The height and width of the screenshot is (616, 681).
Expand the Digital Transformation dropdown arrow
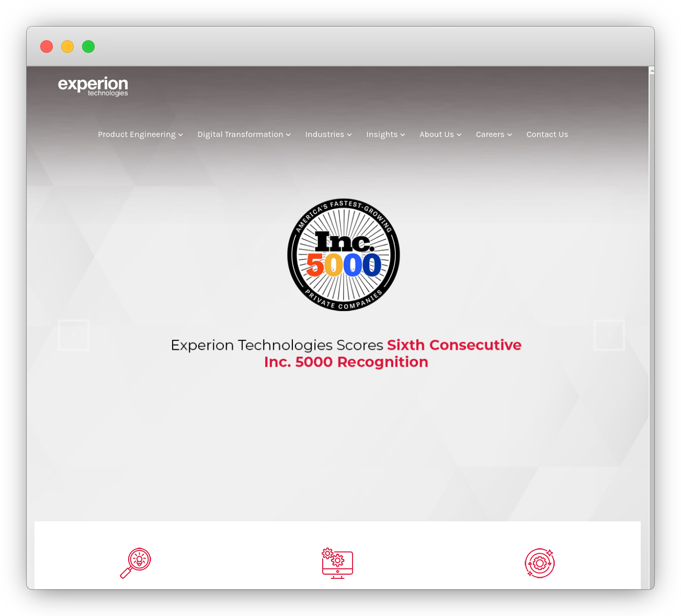tap(288, 135)
